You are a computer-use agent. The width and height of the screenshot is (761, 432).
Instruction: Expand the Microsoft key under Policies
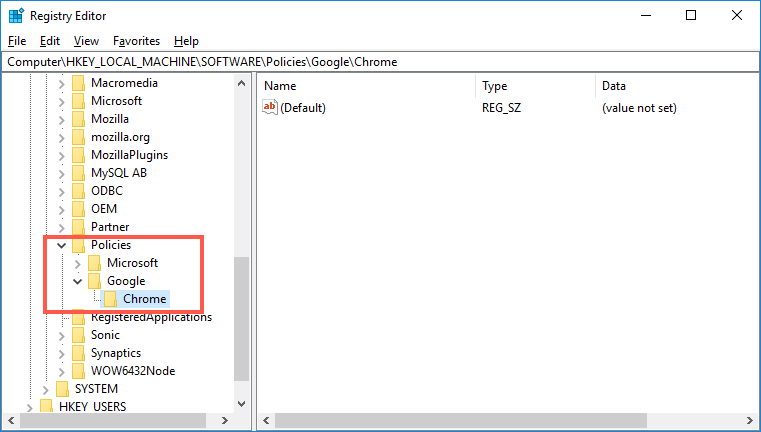click(x=78, y=263)
